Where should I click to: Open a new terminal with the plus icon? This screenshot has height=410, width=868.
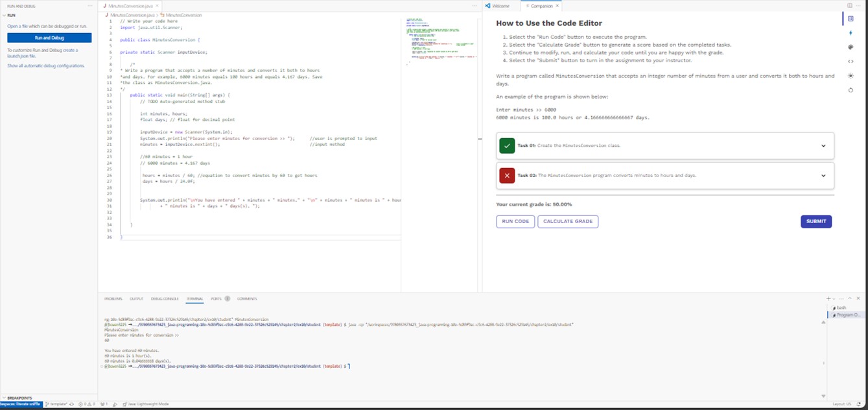coord(828,298)
